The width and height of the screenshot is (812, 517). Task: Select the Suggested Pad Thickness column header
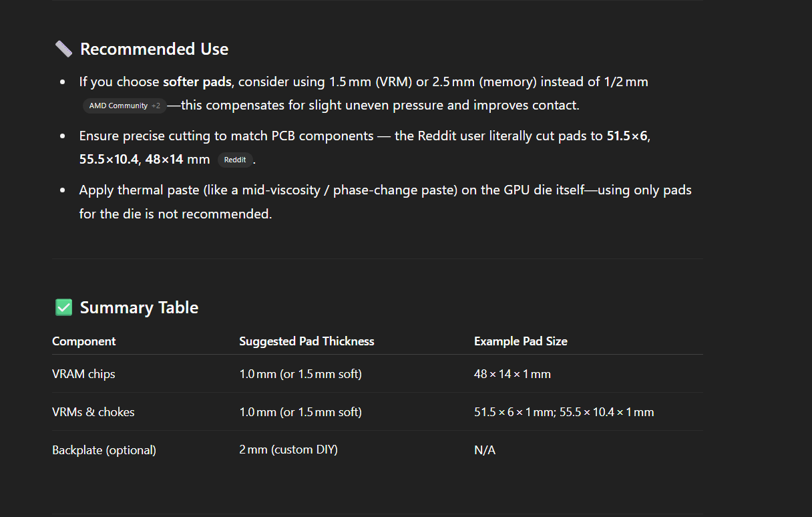point(307,341)
